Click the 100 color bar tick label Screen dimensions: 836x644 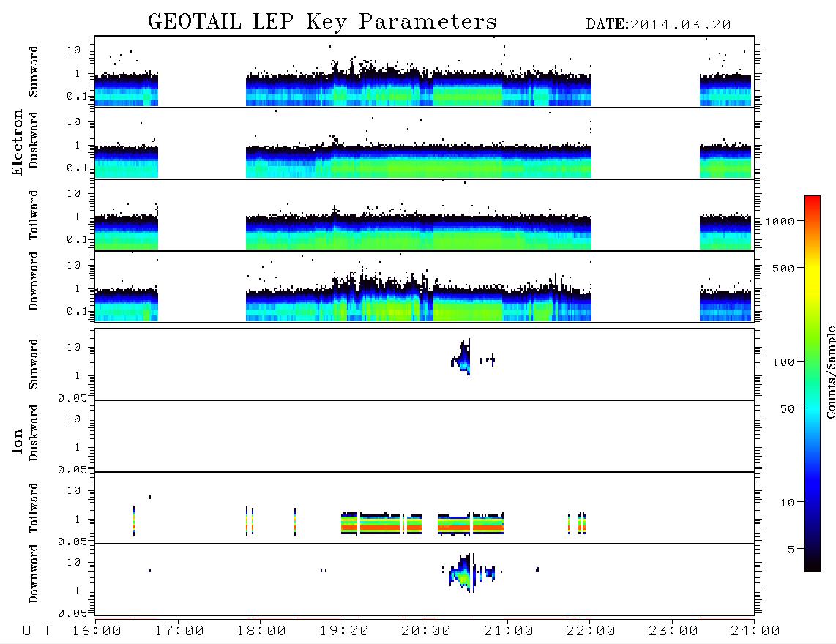coord(784,362)
